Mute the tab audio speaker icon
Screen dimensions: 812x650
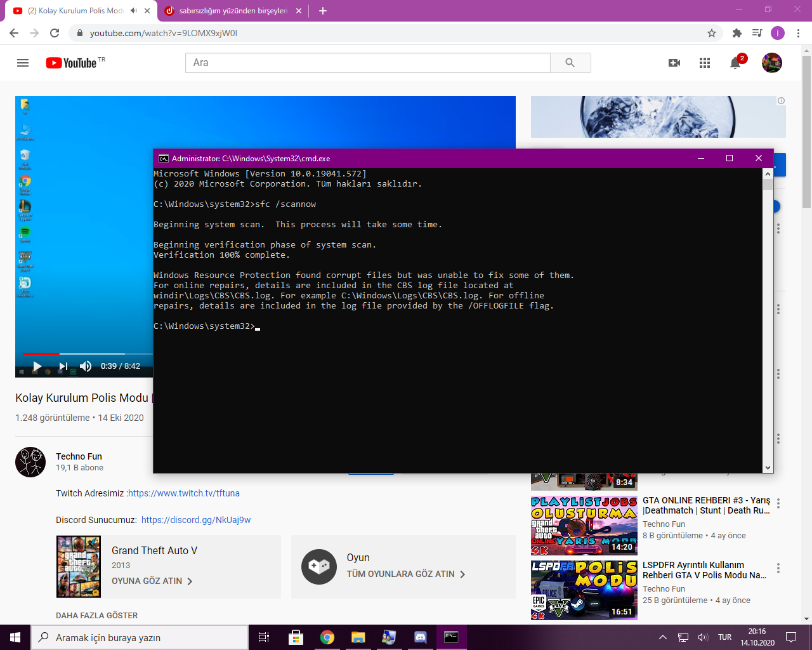133,11
